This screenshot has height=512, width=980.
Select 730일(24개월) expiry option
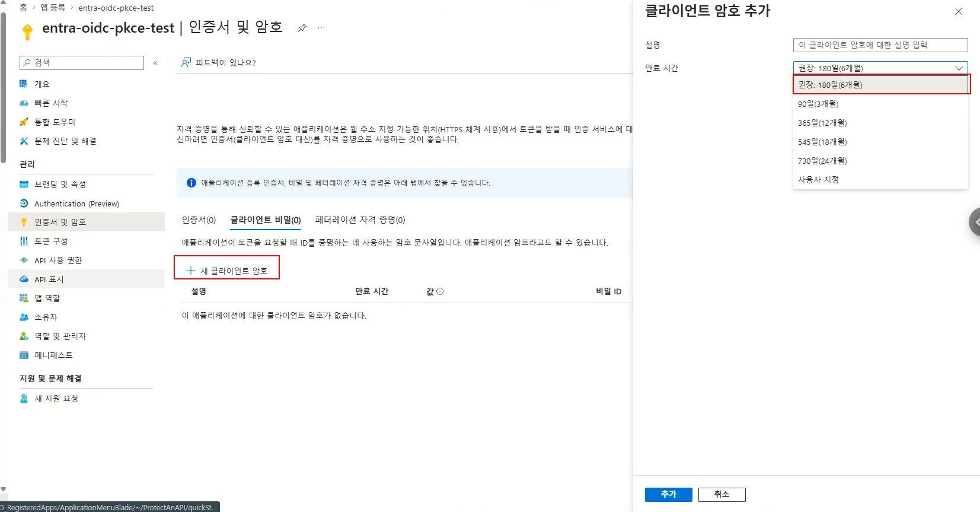pos(880,161)
